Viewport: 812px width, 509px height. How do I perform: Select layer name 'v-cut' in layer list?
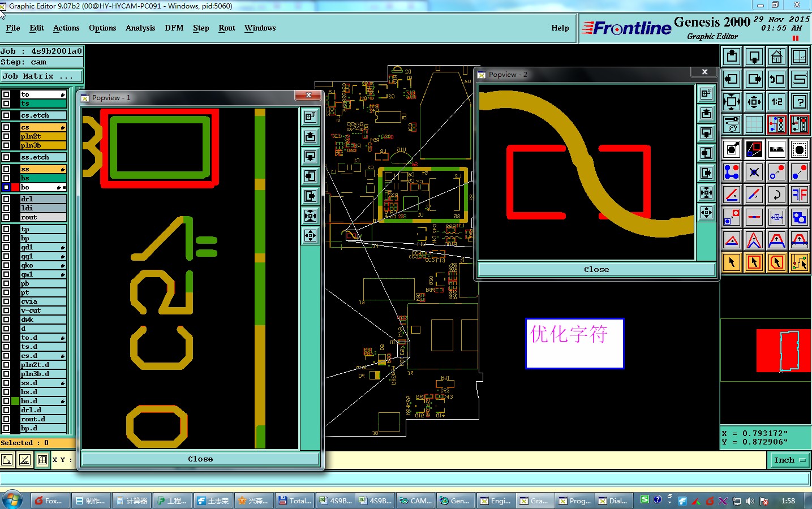(43, 310)
